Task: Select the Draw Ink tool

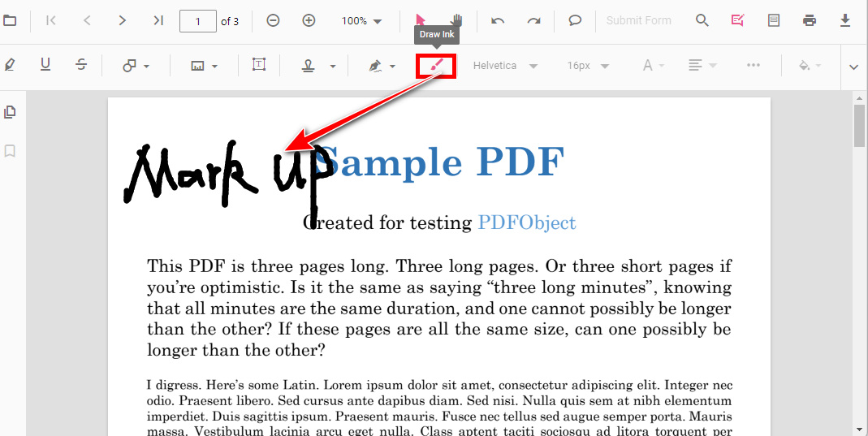Action: [x=436, y=66]
